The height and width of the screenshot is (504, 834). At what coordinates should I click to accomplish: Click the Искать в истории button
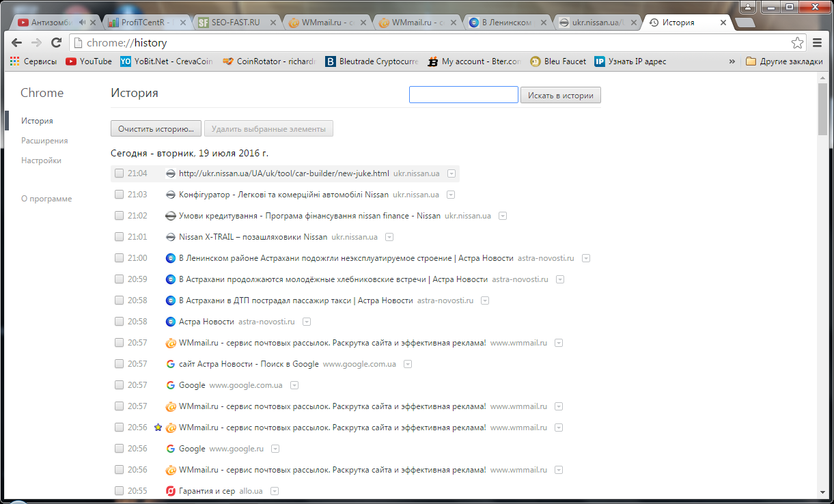point(561,95)
